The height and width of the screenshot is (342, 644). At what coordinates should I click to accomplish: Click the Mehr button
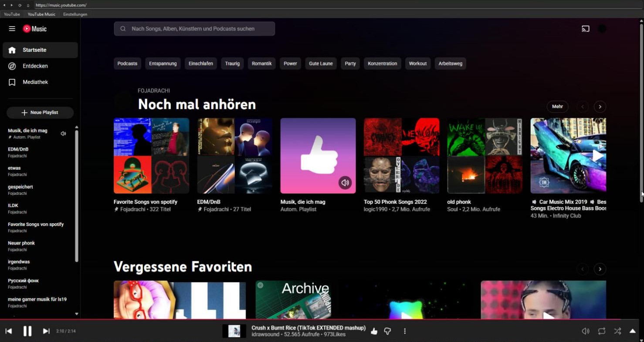coord(557,107)
